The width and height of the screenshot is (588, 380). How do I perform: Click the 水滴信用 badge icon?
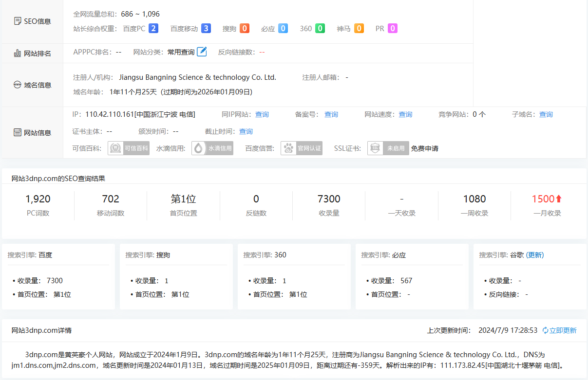tap(212, 148)
